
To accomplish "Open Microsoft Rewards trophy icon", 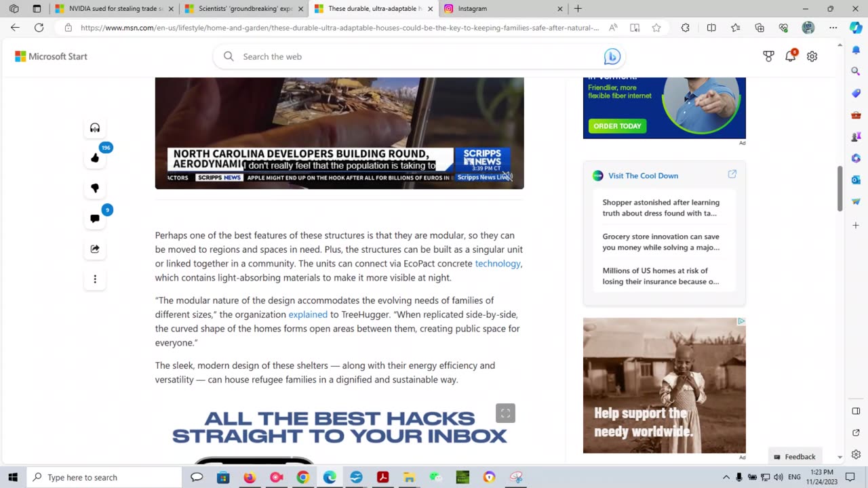I will (x=768, y=56).
